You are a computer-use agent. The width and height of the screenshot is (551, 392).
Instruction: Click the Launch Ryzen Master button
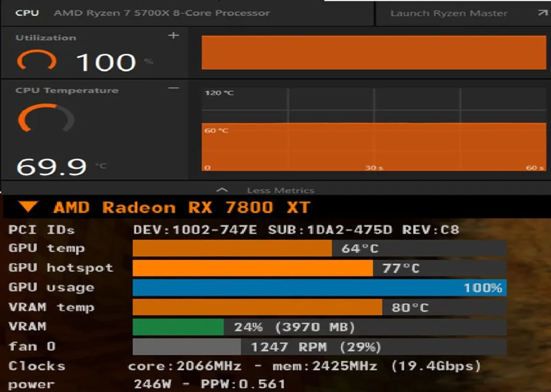pos(463,13)
